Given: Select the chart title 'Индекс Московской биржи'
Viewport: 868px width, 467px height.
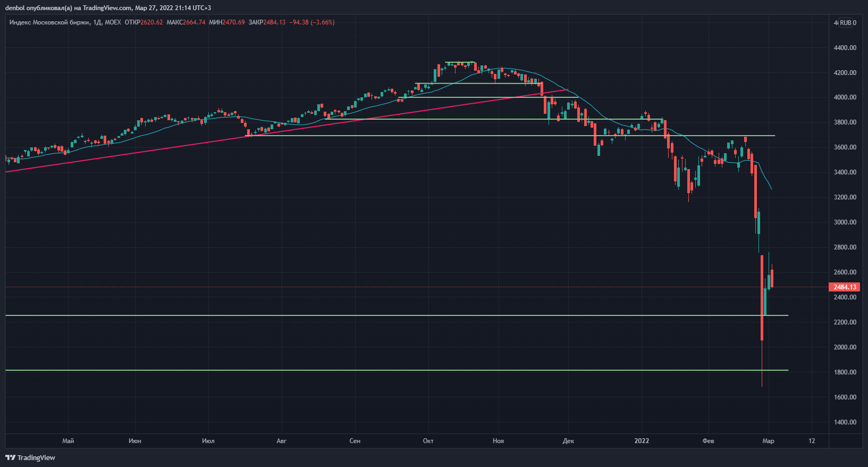Looking at the screenshot, I should pos(49,22).
